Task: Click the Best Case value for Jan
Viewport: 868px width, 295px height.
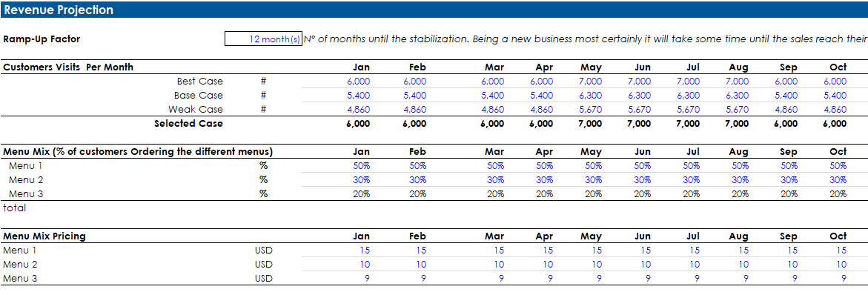Action: tap(359, 82)
